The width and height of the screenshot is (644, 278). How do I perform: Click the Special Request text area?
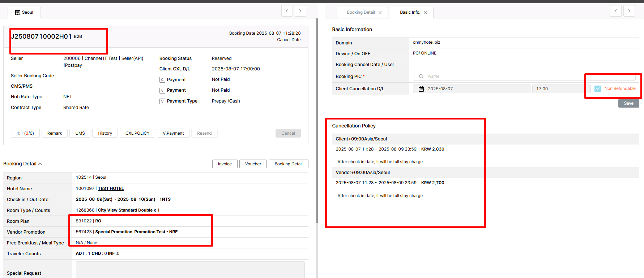[190, 270]
